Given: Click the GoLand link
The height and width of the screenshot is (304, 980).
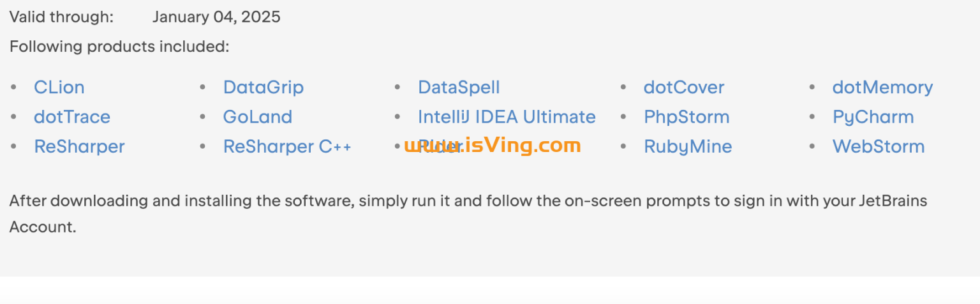Looking at the screenshot, I should pos(257,117).
